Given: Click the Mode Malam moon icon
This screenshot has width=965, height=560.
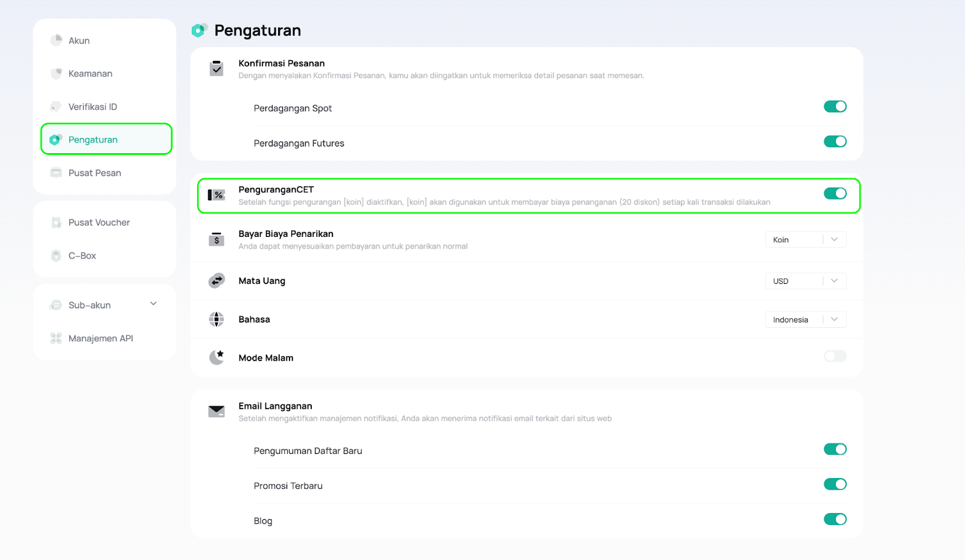Looking at the screenshot, I should tap(217, 357).
